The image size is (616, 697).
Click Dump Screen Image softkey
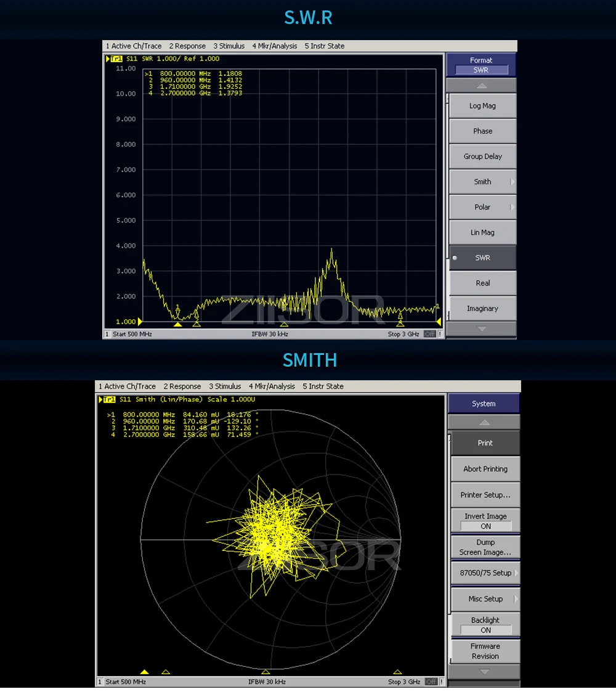point(485,547)
